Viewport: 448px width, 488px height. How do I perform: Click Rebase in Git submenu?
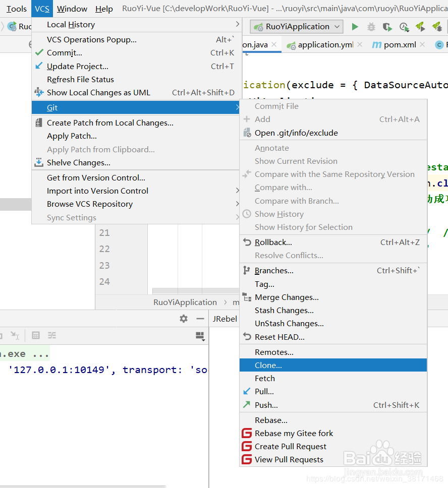click(x=333, y=420)
